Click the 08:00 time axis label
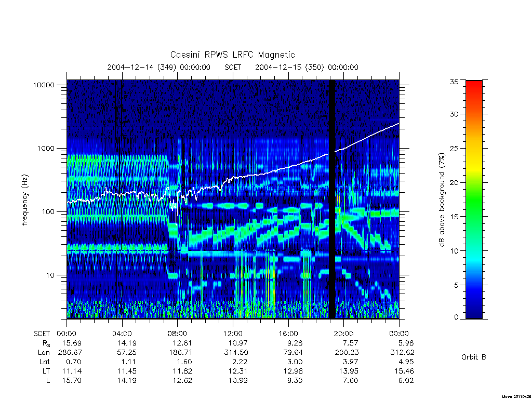532x399 pixels. 177,334
